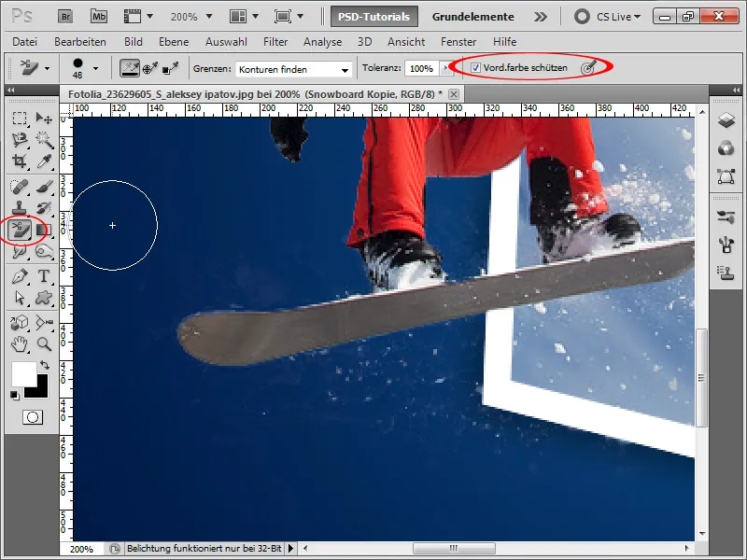Viewport: 747px width, 560px height.
Task: Select the Healing Brush tool
Action: [20, 186]
